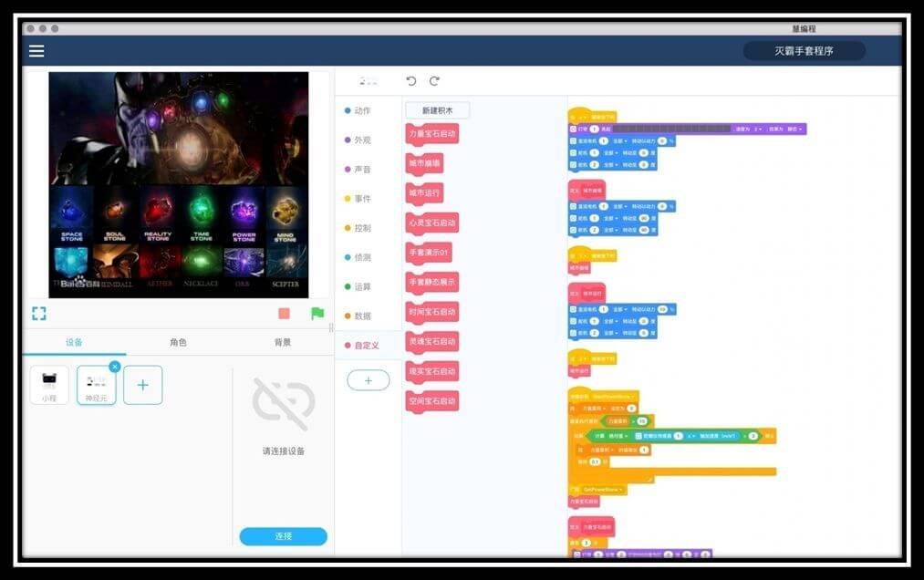Screen dimensions: 924x580
Task: Run the program with green flag
Action: tap(317, 314)
